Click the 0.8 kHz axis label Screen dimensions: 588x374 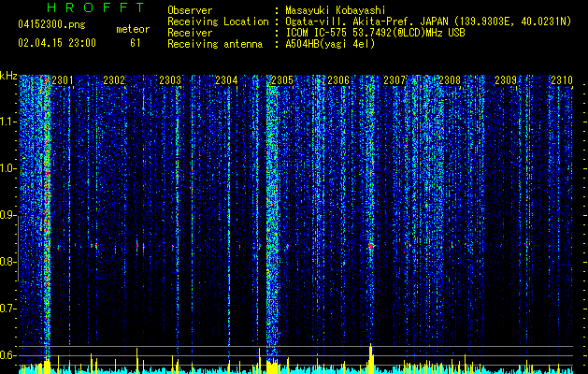point(8,262)
